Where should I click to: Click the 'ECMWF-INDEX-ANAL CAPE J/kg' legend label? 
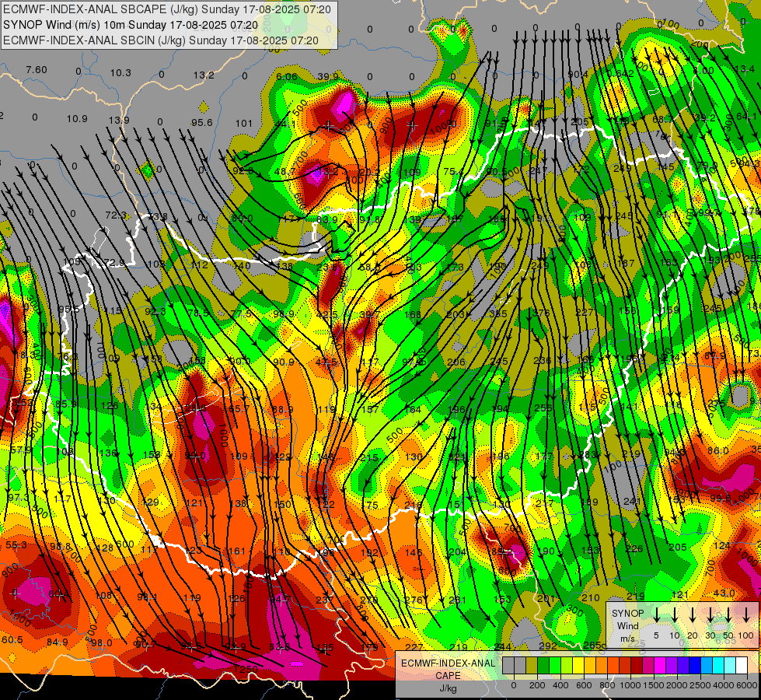pyautogui.click(x=448, y=675)
